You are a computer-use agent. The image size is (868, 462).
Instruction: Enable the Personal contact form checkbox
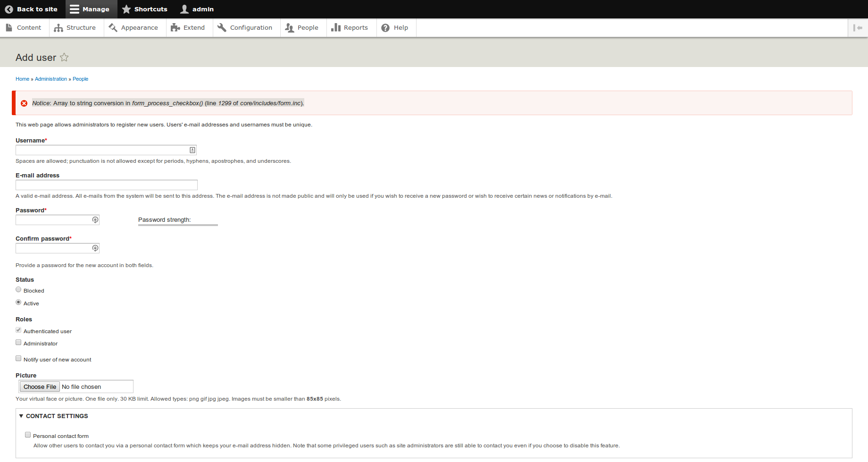(x=28, y=435)
